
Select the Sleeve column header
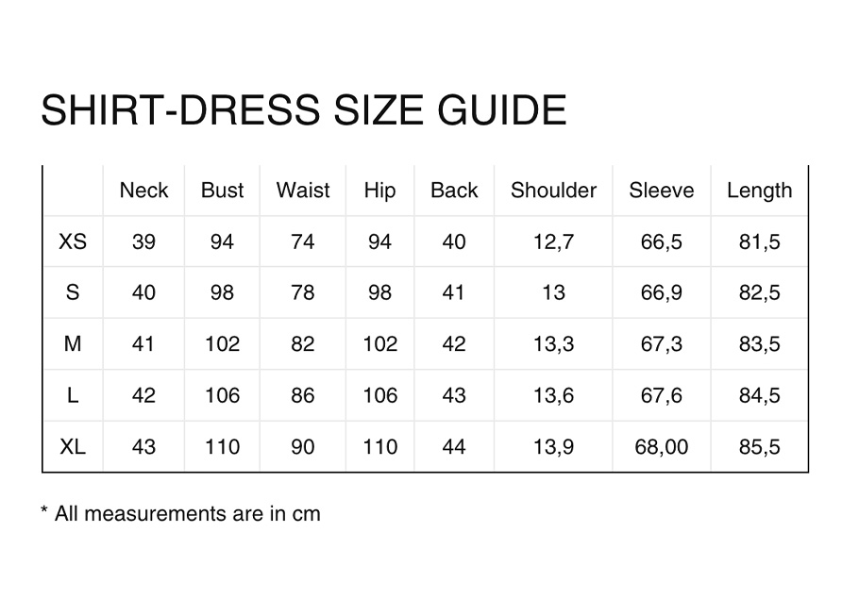point(661,191)
